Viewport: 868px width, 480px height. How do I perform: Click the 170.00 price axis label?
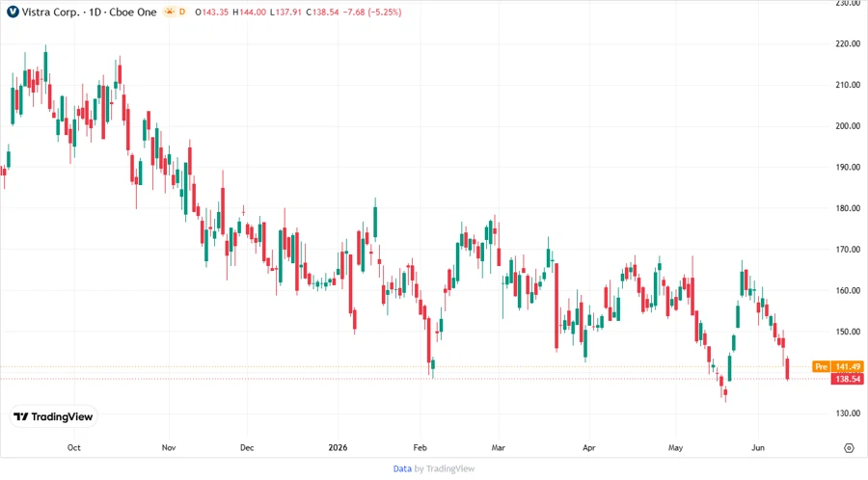click(848, 249)
